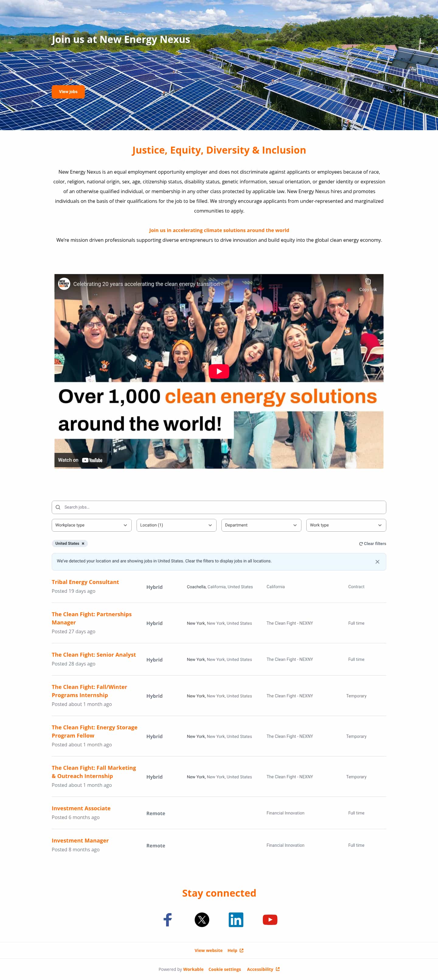Click the 'Posted 19 days ago' text
The image size is (438, 980).
tap(73, 591)
